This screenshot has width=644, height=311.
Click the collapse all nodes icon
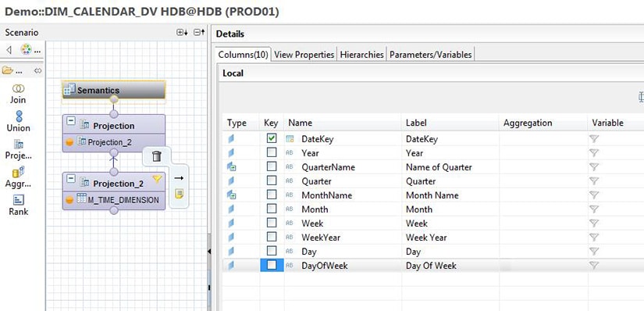(199, 33)
